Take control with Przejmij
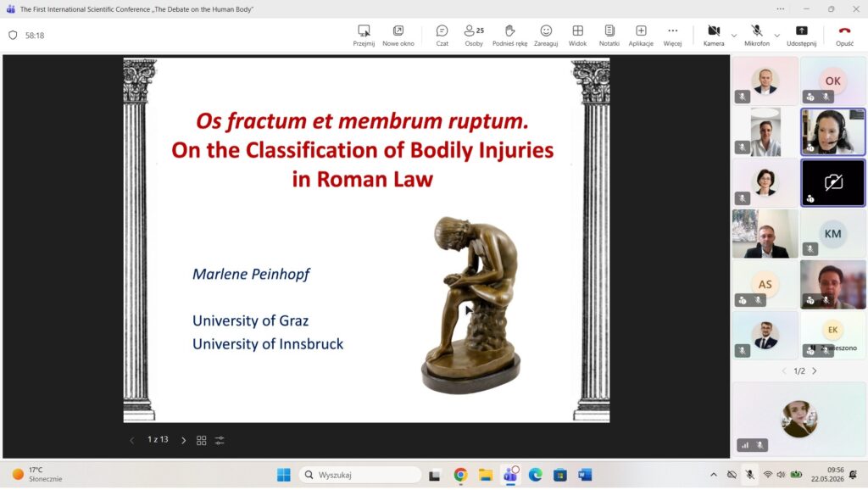 [364, 36]
